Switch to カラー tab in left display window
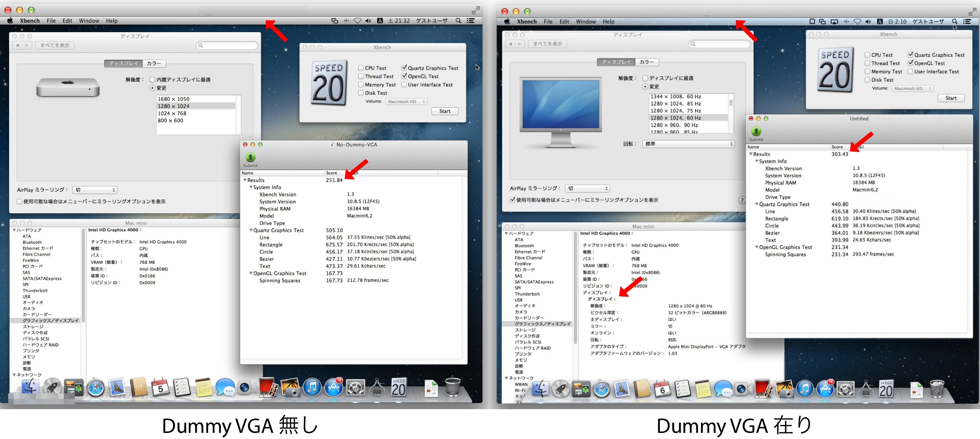Viewport: 980px width, 439px height. [154, 64]
